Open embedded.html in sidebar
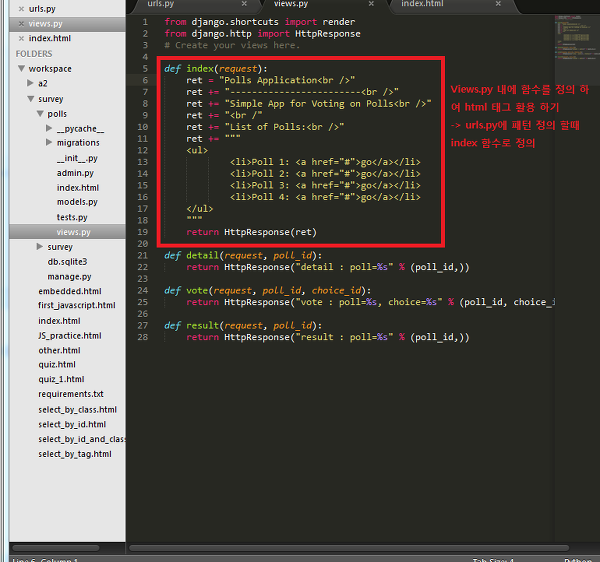The height and width of the screenshot is (562, 600). (x=70, y=291)
